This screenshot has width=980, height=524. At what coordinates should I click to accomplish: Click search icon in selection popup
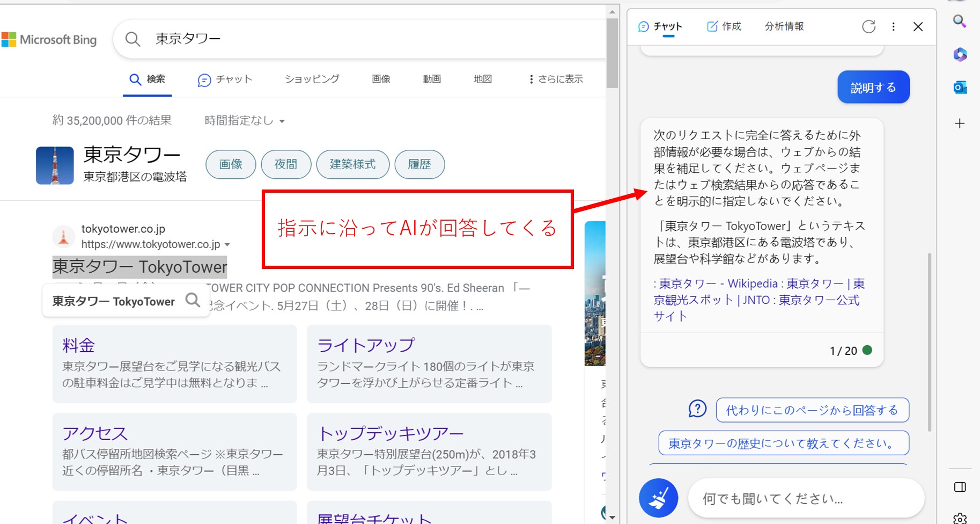click(x=193, y=301)
